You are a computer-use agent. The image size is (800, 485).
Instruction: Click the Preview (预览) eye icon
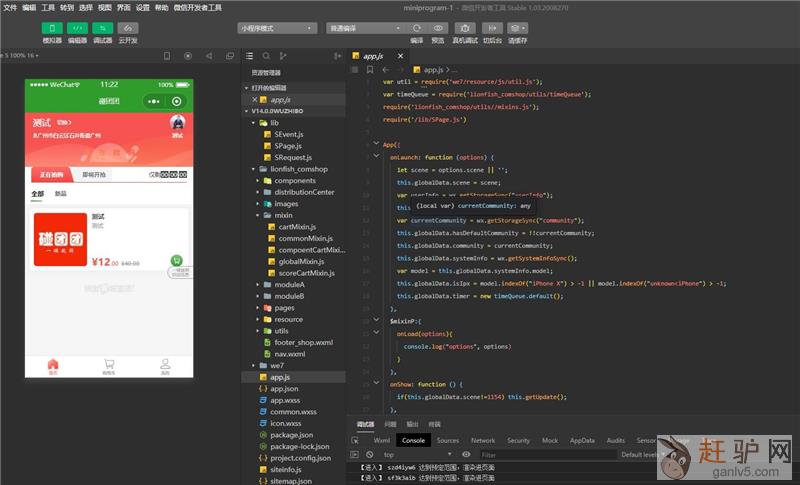[x=438, y=28]
